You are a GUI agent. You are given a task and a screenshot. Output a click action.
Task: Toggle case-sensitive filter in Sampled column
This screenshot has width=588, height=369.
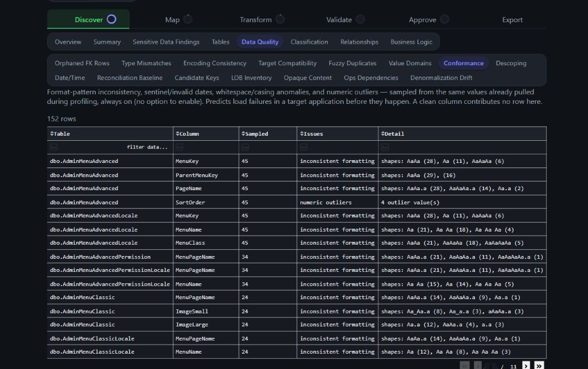click(245, 148)
